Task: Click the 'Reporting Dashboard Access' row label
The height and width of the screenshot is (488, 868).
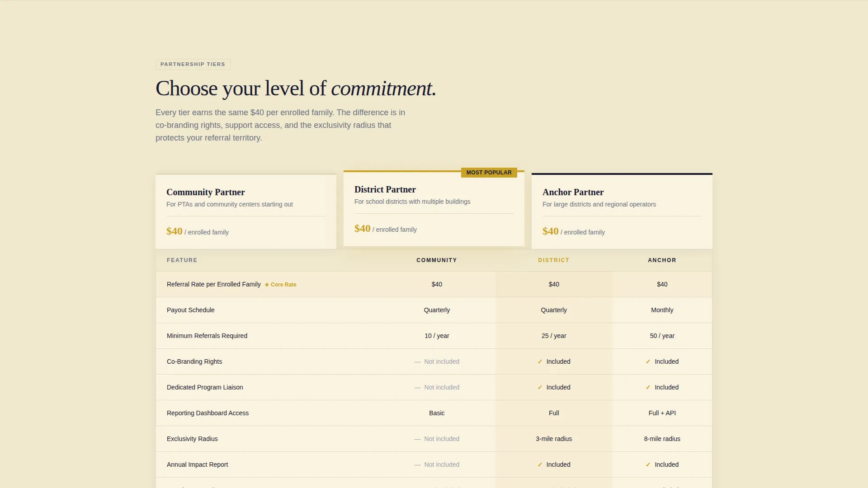Action: (x=208, y=413)
